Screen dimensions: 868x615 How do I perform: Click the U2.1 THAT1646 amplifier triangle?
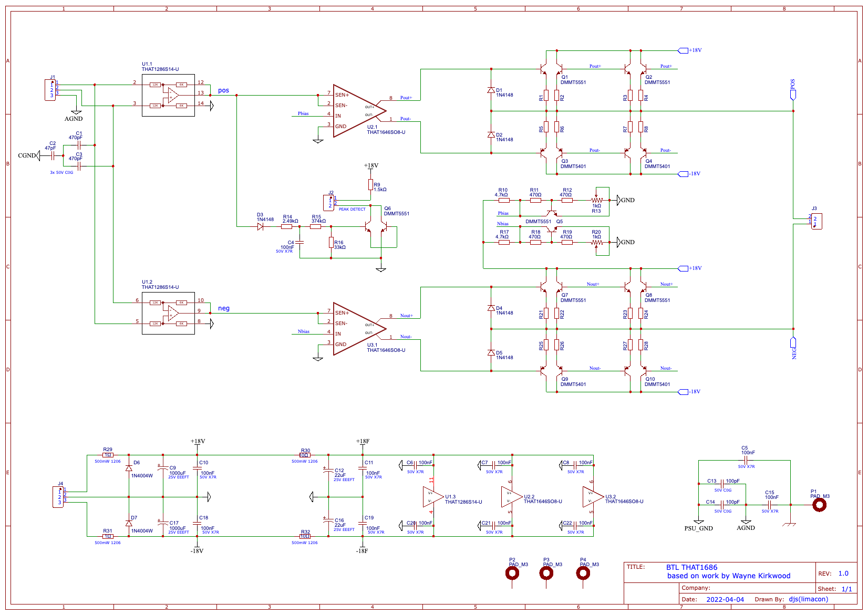pos(359,111)
